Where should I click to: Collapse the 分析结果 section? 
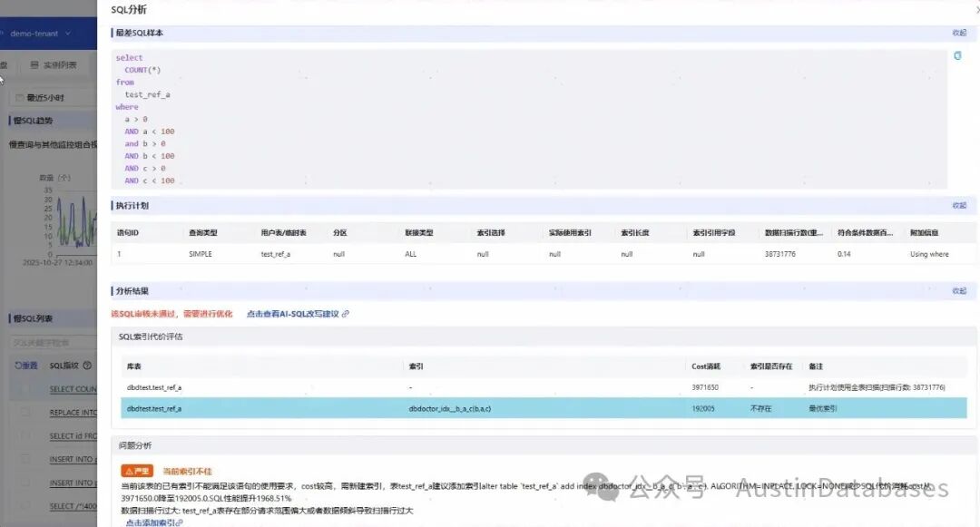[959, 291]
